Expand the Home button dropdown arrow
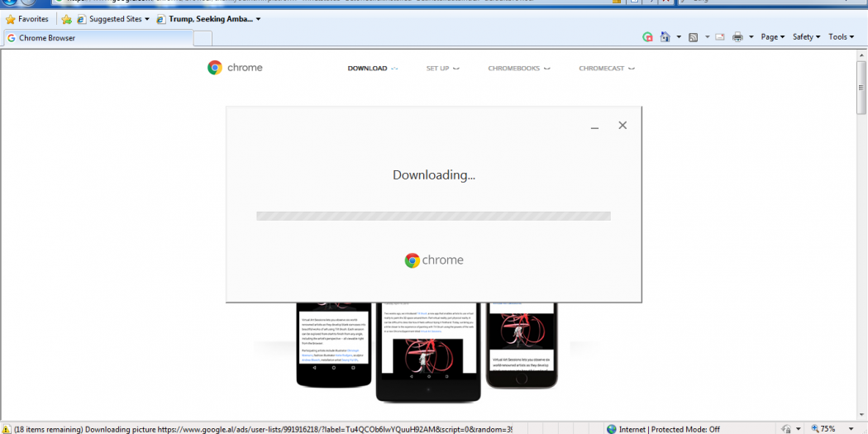 point(679,37)
